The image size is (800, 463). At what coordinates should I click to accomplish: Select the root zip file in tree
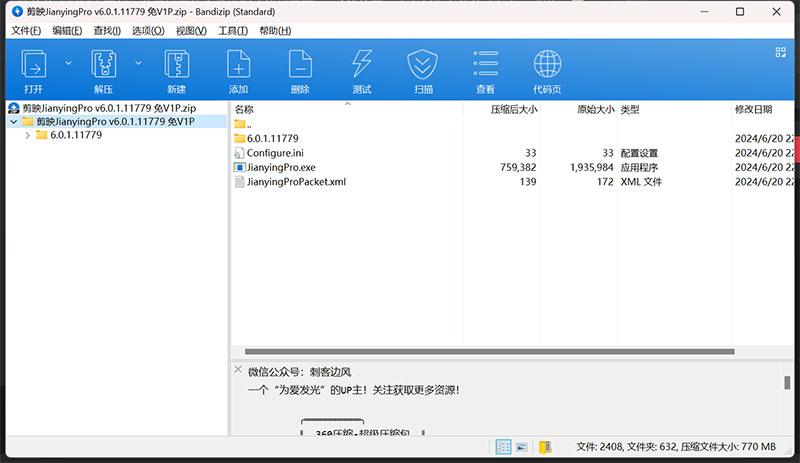coord(109,108)
